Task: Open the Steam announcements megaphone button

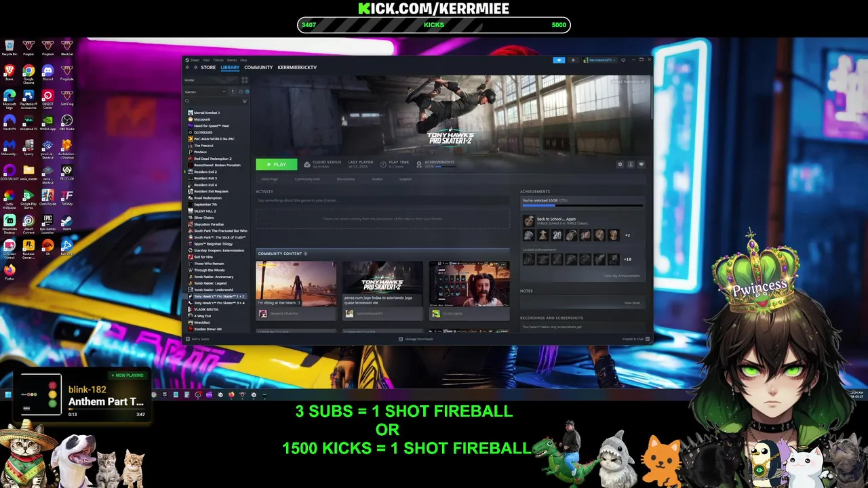Action: point(559,60)
